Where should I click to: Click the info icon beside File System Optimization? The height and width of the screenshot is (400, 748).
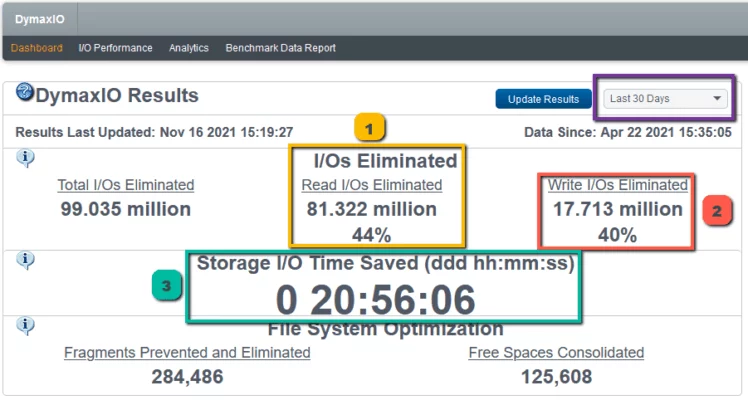26,326
